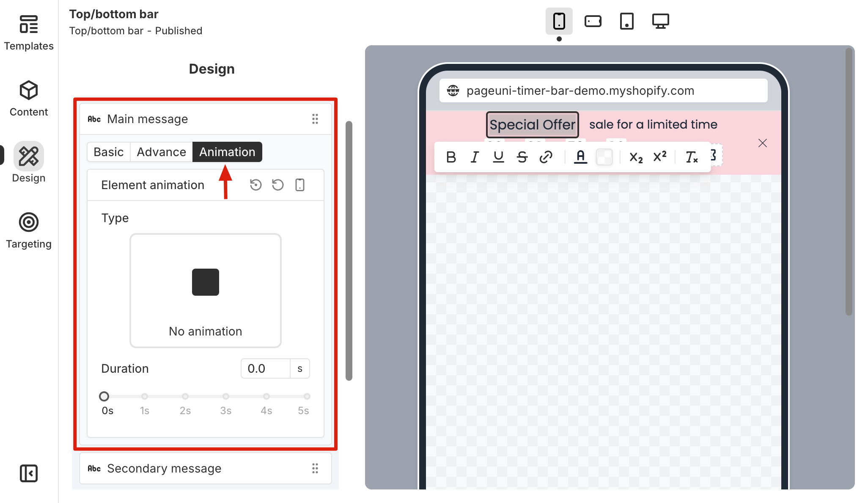868x503 pixels.
Task: Click the Duration value input field
Action: pyautogui.click(x=266, y=368)
